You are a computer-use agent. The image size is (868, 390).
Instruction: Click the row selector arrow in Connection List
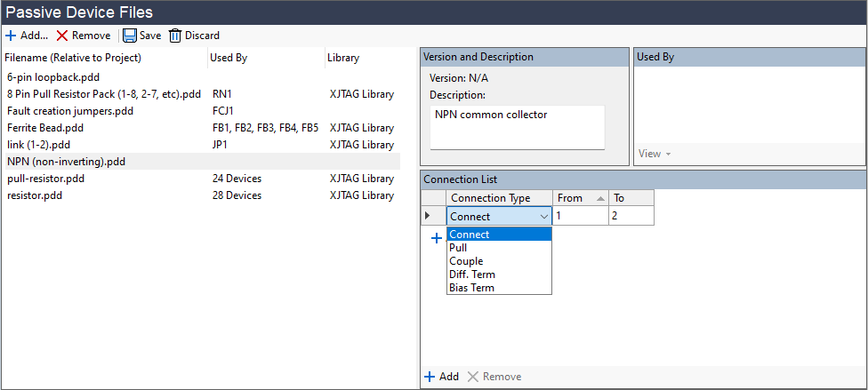pyautogui.click(x=429, y=216)
